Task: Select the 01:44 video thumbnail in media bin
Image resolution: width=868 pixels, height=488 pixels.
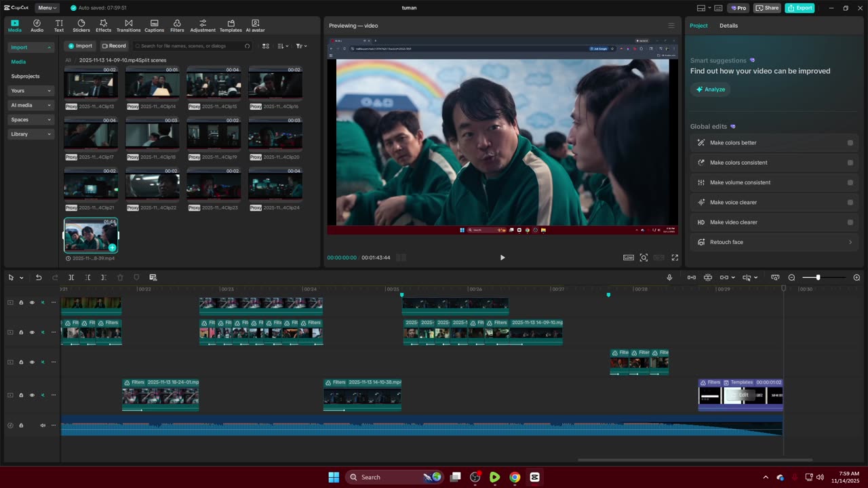Action: (x=91, y=235)
